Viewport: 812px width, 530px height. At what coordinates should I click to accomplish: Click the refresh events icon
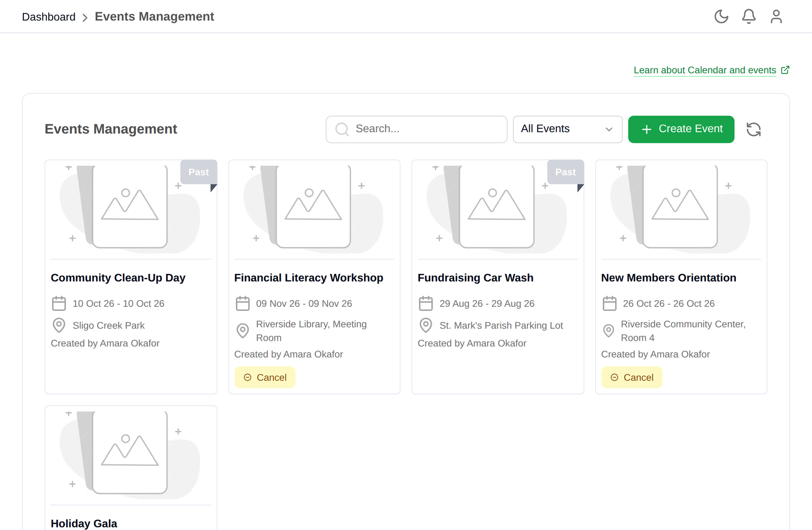click(x=754, y=129)
